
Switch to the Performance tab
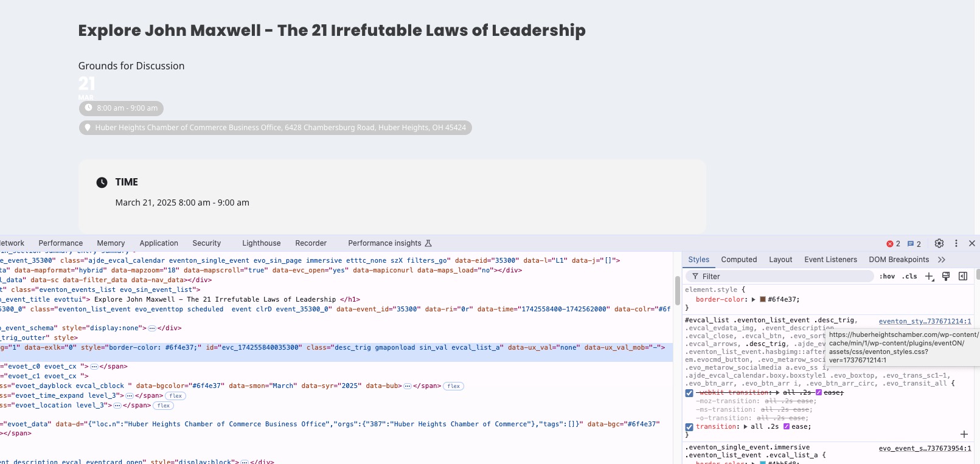[61, 243]
